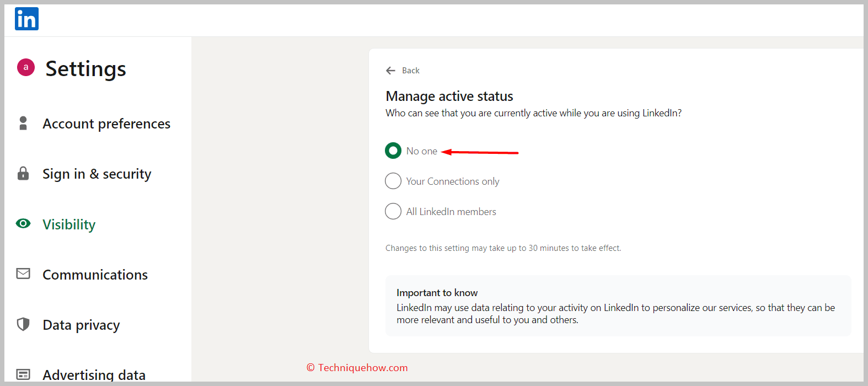Click the Manage active status heading
868x386 pixels.
click(x=449, y=96)
